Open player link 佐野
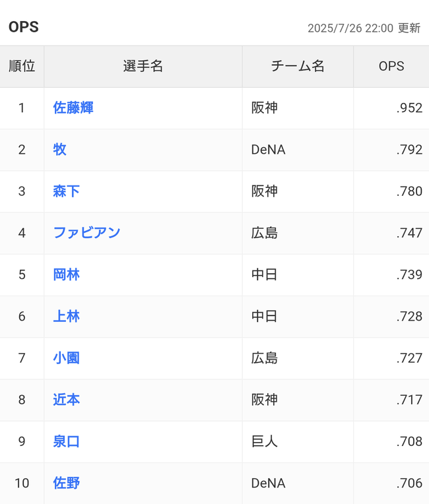Viewport: 429px width, 504px height. [x=66, y=483]
